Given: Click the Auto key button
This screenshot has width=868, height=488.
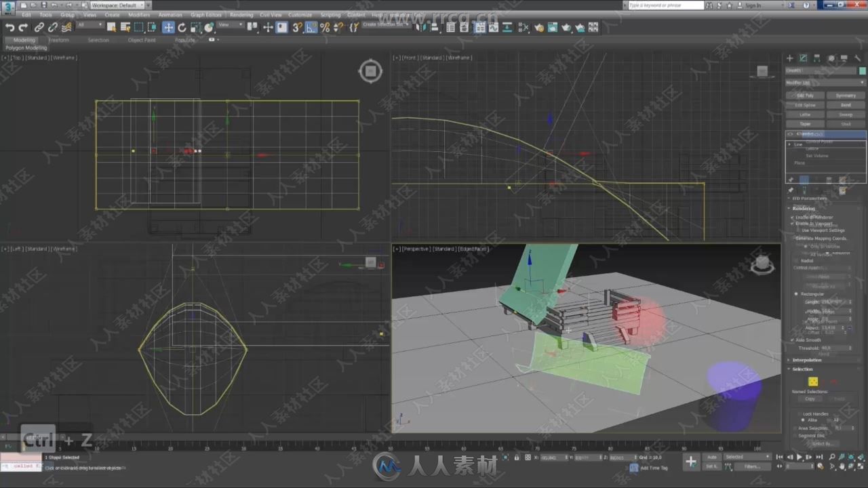Looking at the screenshot, I should pos(712,457).
